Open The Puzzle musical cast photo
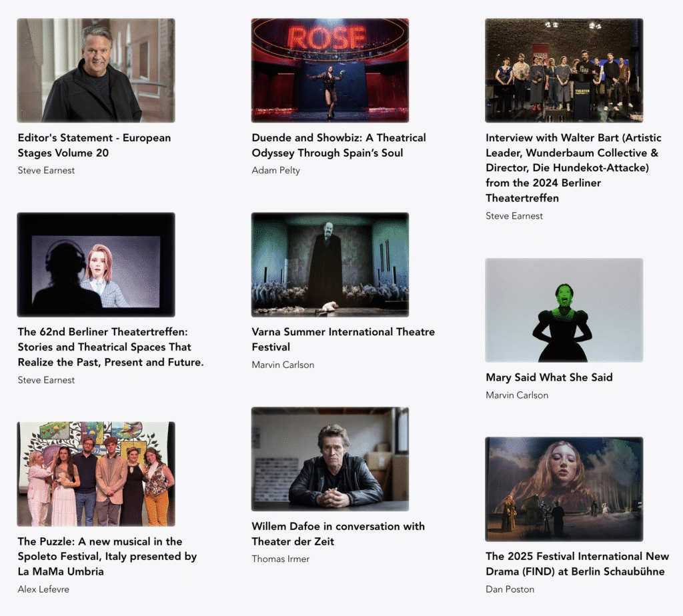 coord(96,473)
